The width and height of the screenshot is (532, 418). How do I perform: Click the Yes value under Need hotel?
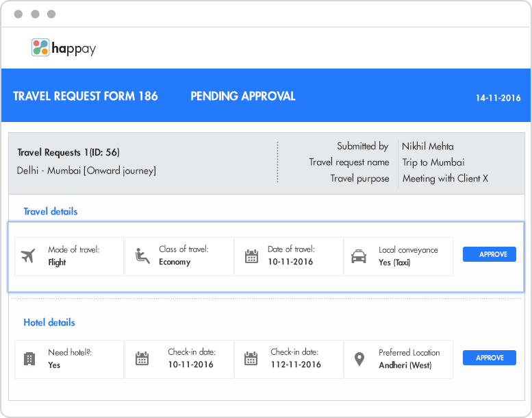pos(54,365)
